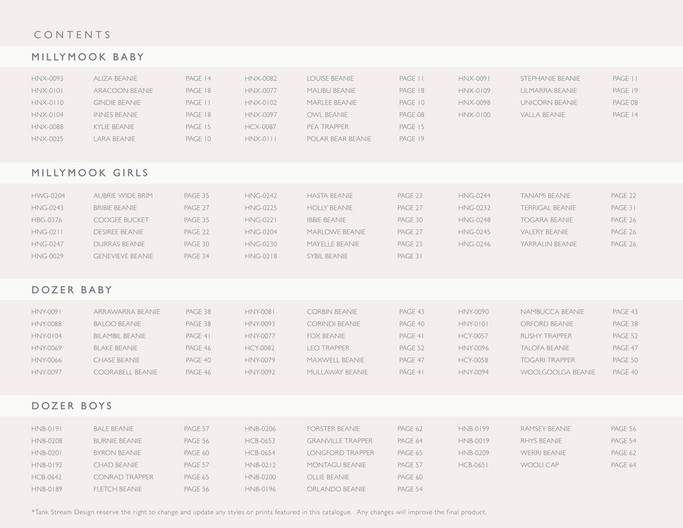Select the Dozer Baby section heading
The height and width of the screenshot is (528, 683).
72,290
